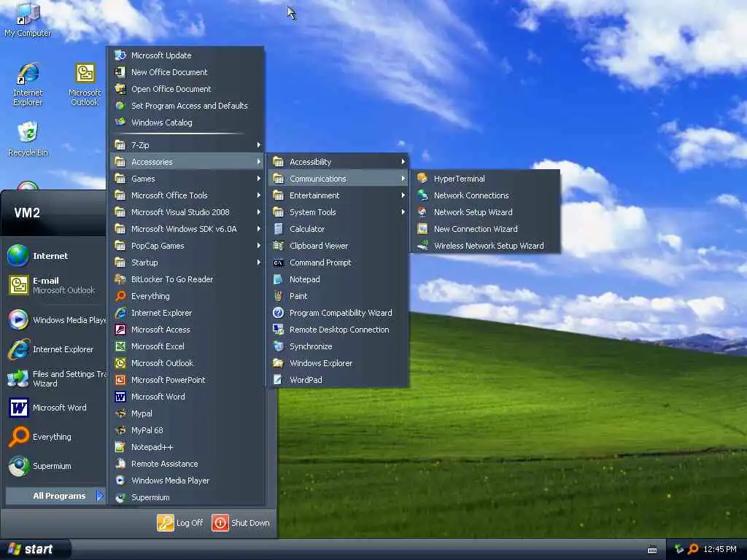Choose Microsoft Word in All Programs list
This screenshot has width=747, height=560.
coord(187,397)
